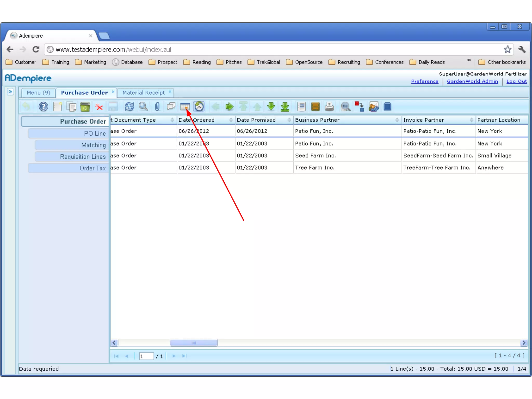The width and height of the screenshot is (532, 399).
Task: Click the green Delete record bin icon
Action: pos(85,107)
